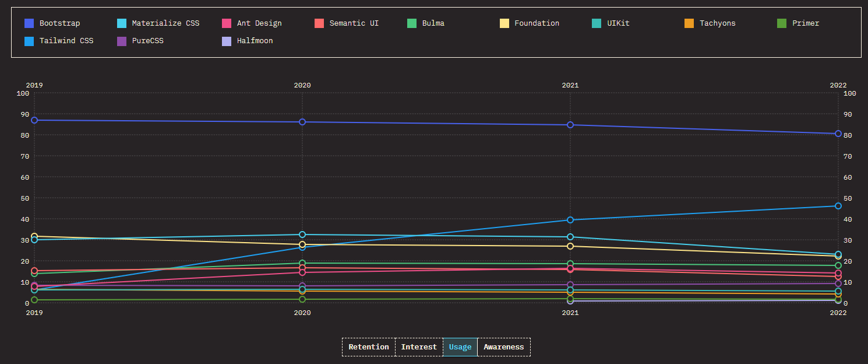Image resolution: width=868 pixels, height=364 pixels.
Task: Click Bootstrap's 2020 data point
Action: [302, 122]
